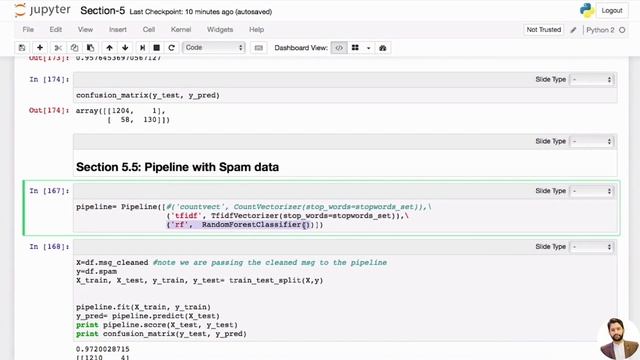Open the View menu

[85, 29]
